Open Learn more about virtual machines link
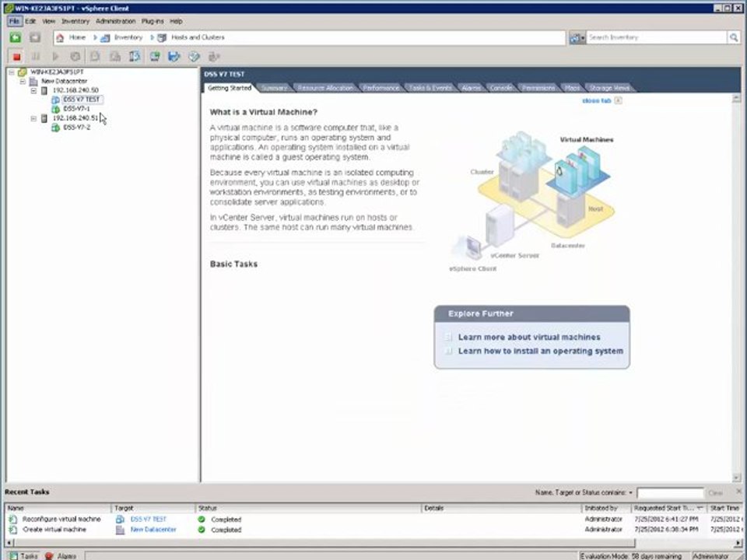This screenshot has height=560, width=747. 529,337
